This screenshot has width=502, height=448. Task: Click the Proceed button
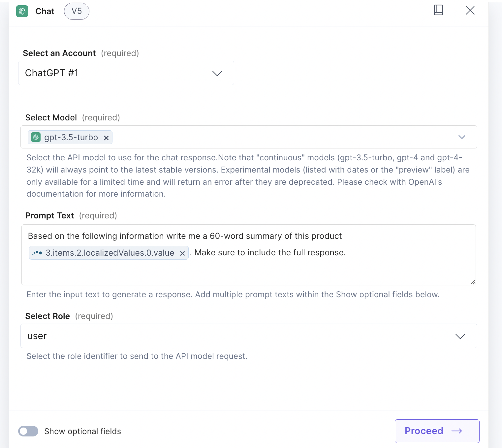click(437, 431)
